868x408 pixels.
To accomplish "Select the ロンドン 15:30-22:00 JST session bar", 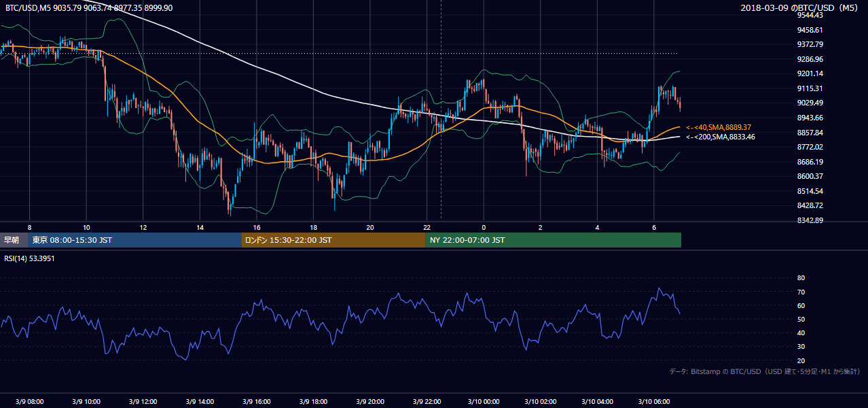I will pyautogui.click(x=333, y=240).
